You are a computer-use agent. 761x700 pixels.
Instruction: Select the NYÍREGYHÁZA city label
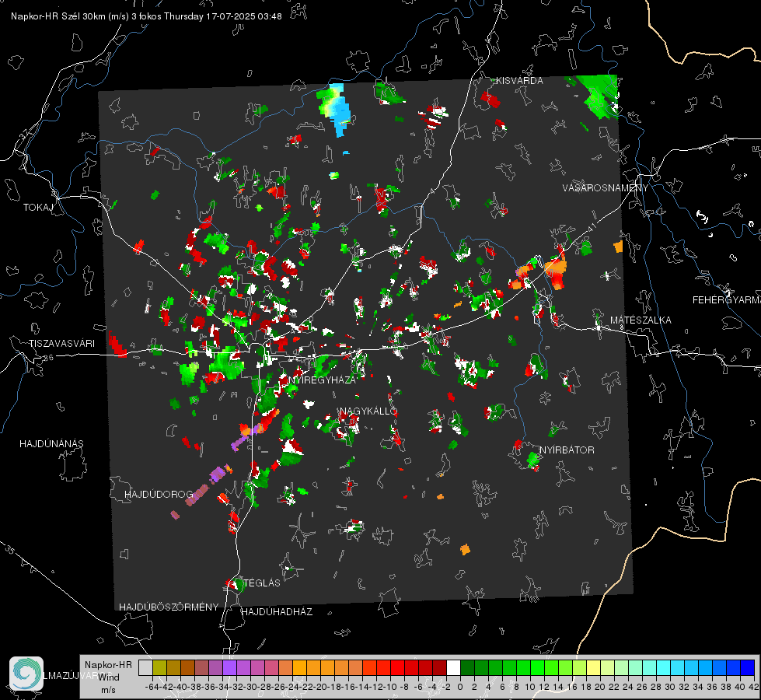point(322,380)
